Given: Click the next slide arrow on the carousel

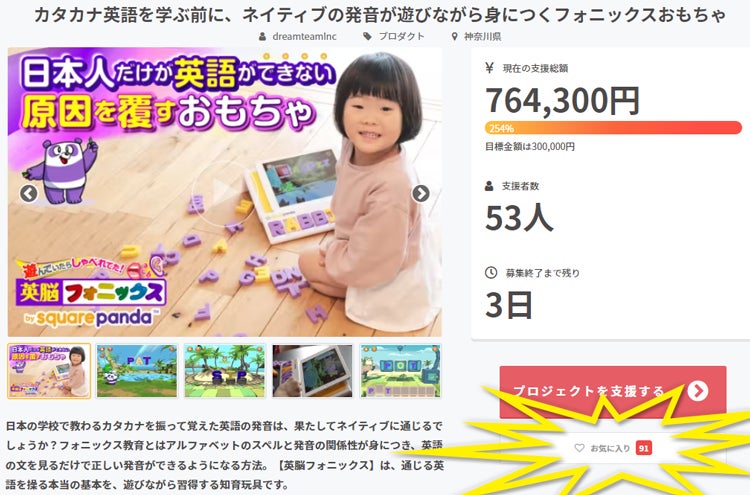Looking at the screenshot, I should tap(421, 193).
